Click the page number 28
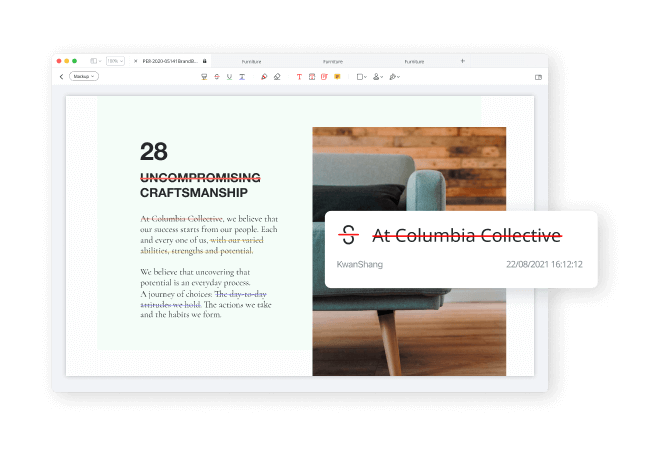The height and width of the screenshot is (450, 645). [x=153, y=151]
